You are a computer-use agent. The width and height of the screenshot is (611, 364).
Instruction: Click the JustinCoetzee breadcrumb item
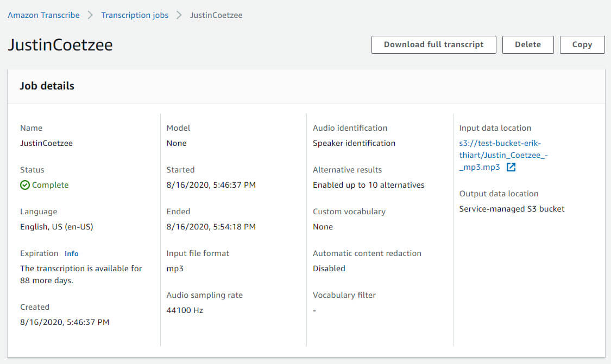coord(216,15)
